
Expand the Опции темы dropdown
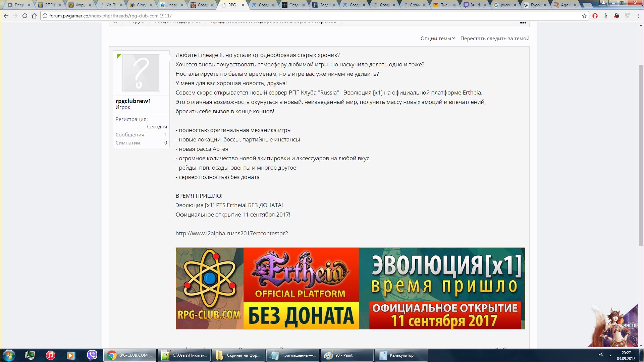pos(438,39)
